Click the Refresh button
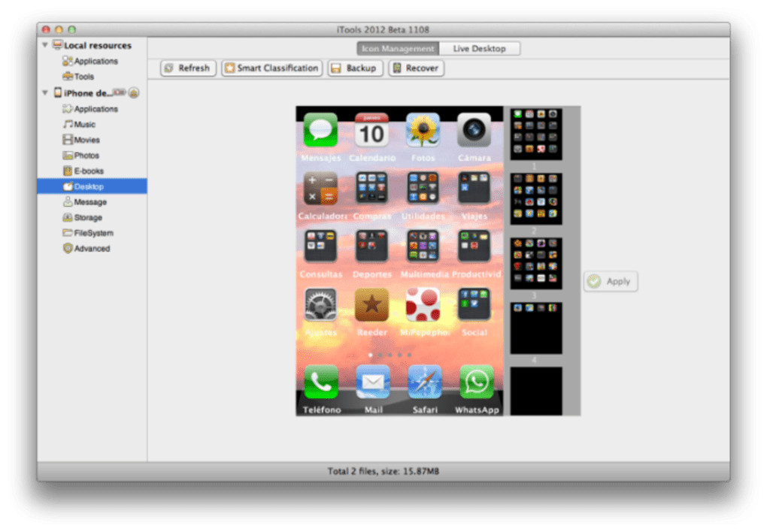The image size is (767, 532). point(188,68)
